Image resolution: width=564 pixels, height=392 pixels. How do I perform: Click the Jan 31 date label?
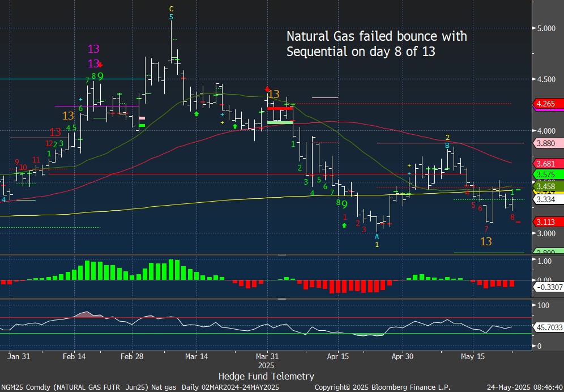(x=19, y=357)
